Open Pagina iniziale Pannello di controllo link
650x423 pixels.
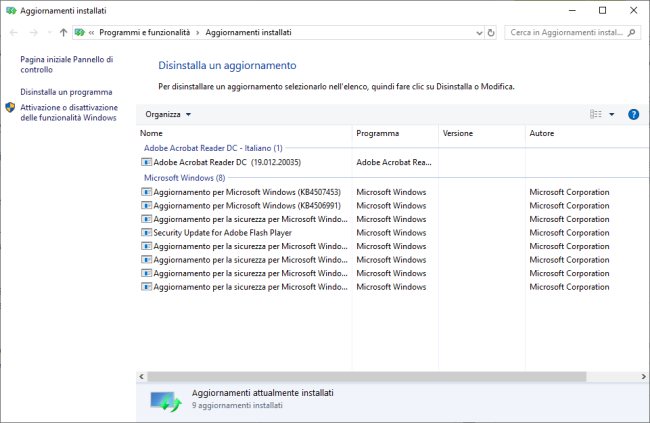(x=66, y=64)
